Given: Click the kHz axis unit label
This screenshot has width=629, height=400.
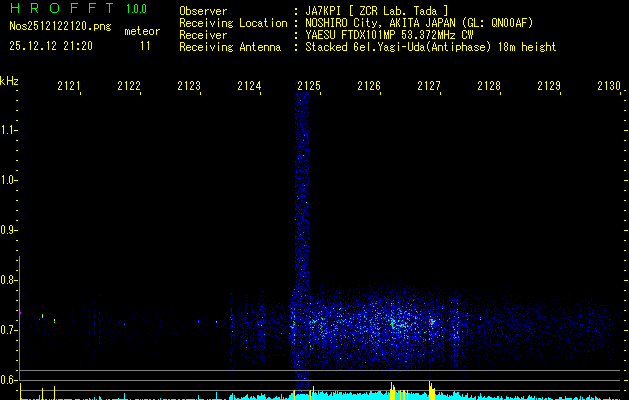Looking at the screenshot, I should pos(9,80).
